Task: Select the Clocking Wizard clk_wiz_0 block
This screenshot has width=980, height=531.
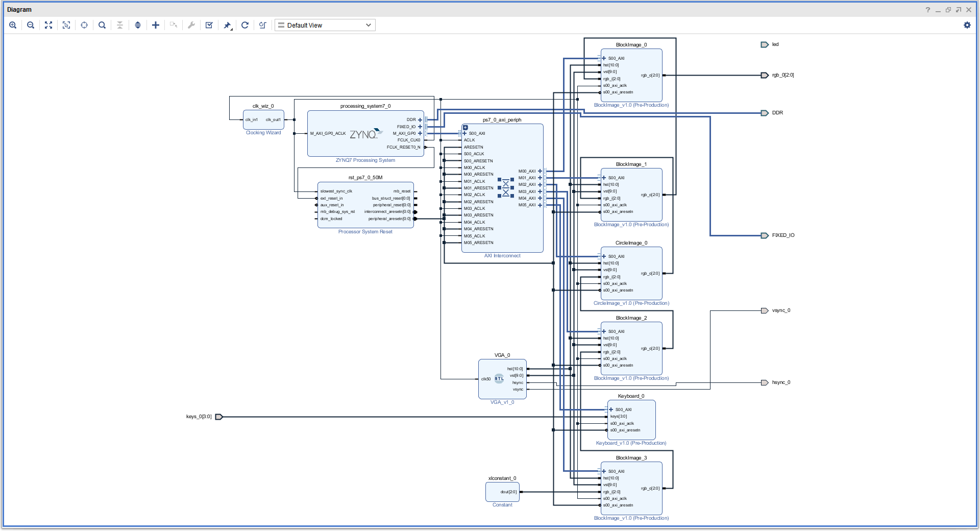Action: click(263, 120)
